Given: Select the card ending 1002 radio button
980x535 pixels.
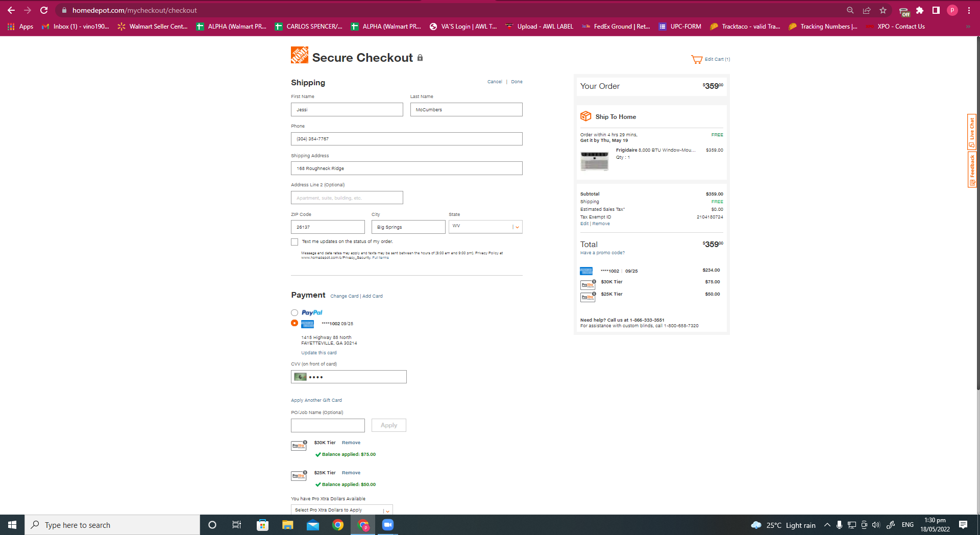Looking at the screenshot, I should pos(295,323).
